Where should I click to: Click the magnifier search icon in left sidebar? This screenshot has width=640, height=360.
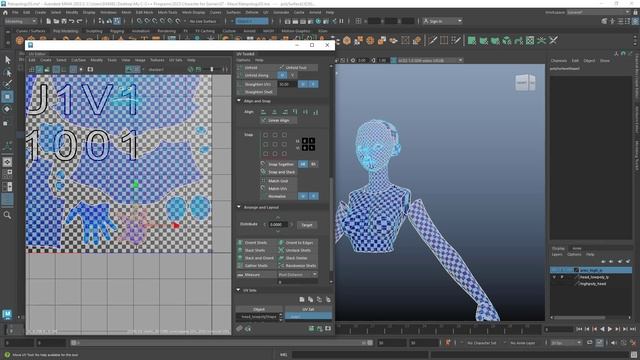click(x=7, y=215)
